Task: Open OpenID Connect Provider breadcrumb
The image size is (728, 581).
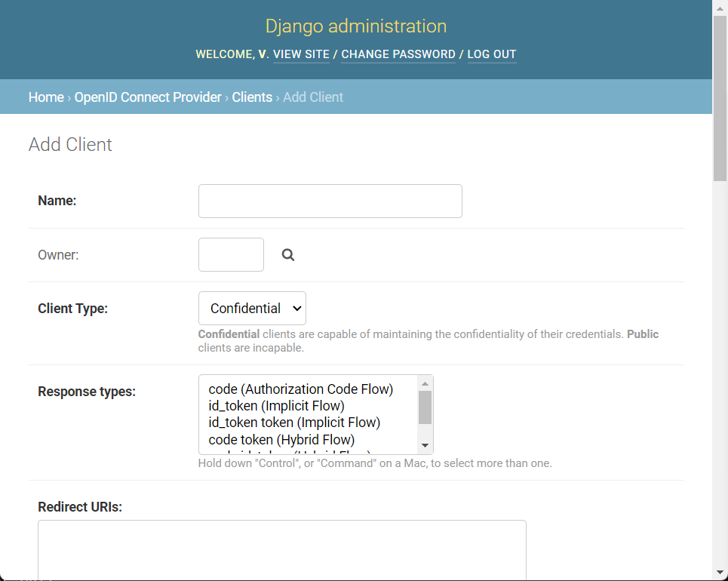Action: pos(148,97)
